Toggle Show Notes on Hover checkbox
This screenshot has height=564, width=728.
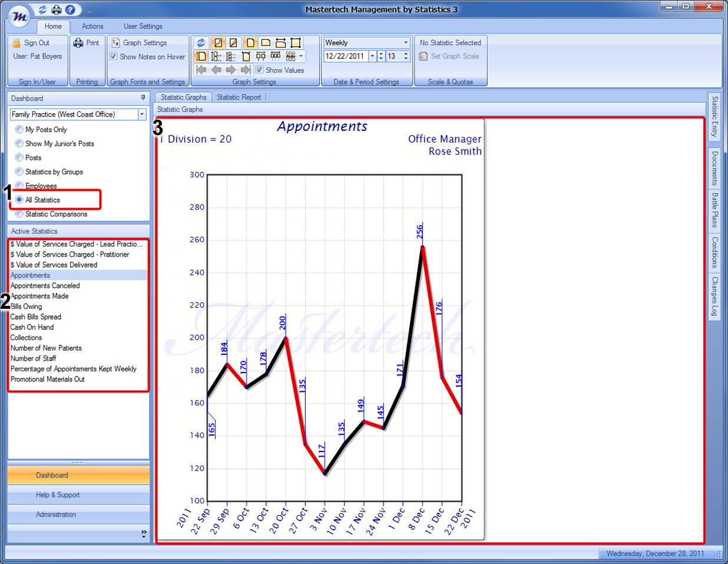(114, 57)
